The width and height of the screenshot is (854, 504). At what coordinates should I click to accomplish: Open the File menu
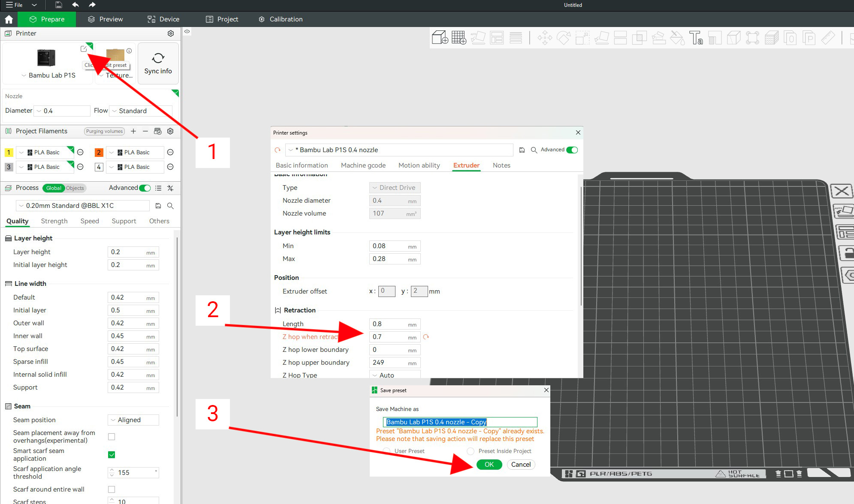[x=15, y=5]
